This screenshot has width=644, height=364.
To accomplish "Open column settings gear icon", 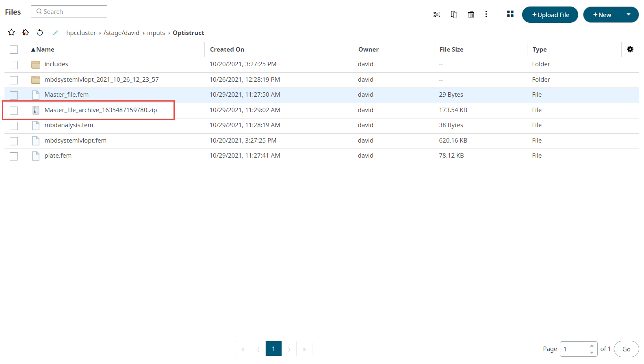I will (630, 49).
